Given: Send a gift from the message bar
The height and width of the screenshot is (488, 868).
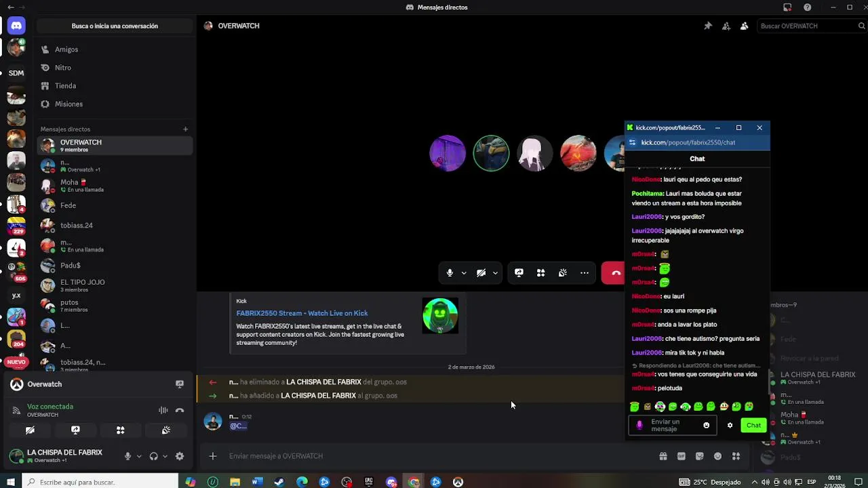Looking at the screenshot, I should click(x=663, y=456).
